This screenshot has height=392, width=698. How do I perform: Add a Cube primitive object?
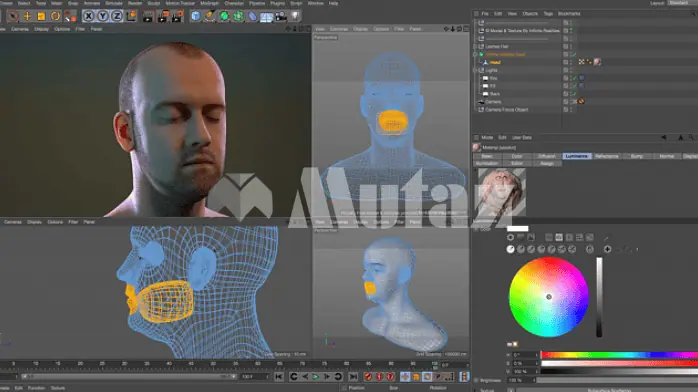tap(196, 16)
